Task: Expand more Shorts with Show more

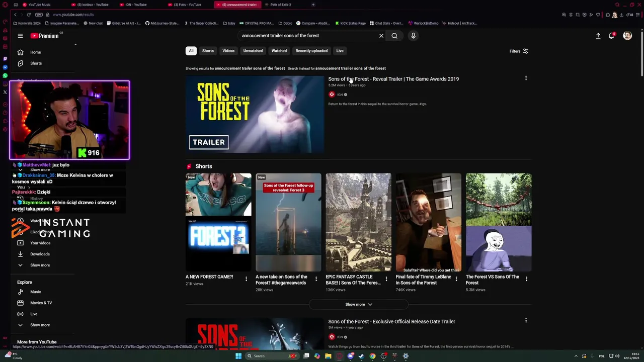Action: [358, 304]
